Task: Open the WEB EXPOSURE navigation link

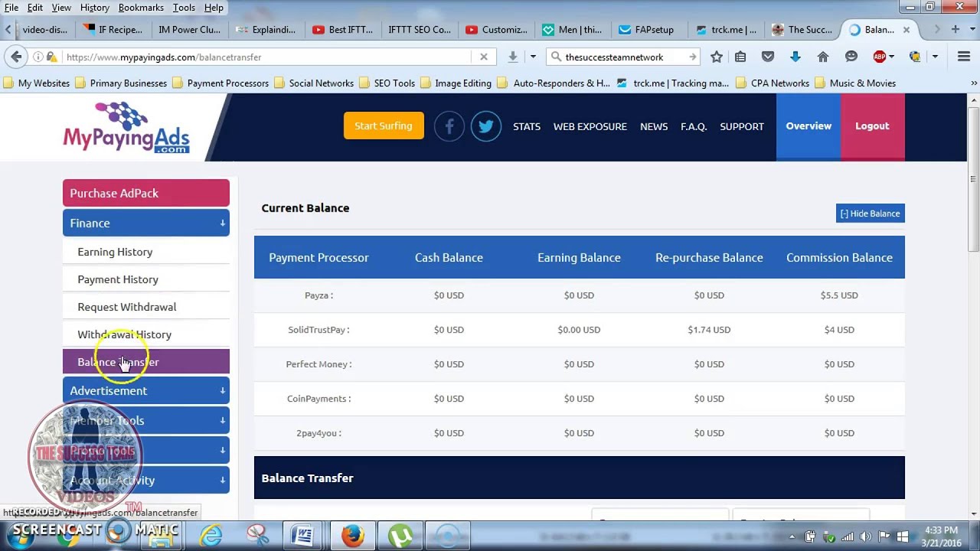Action: (590, 126)
